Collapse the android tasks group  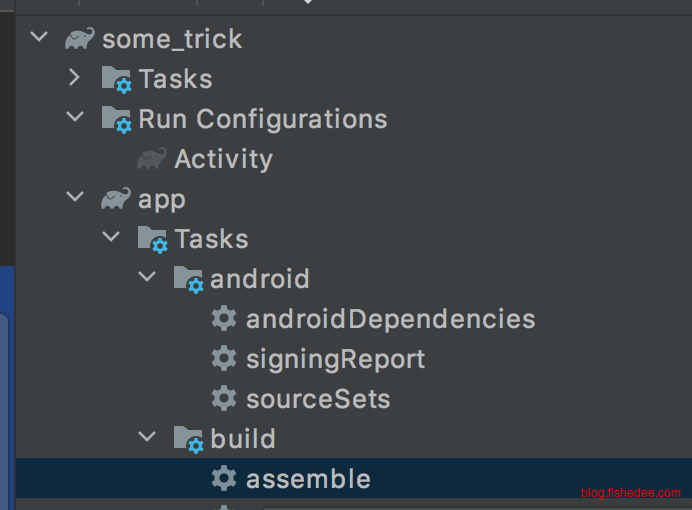click(x=147, y=278)
